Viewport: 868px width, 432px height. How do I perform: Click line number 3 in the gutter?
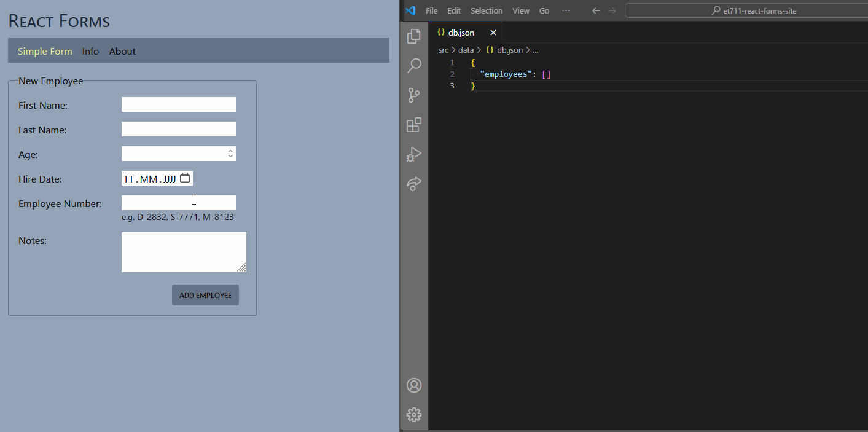(452, 85)
